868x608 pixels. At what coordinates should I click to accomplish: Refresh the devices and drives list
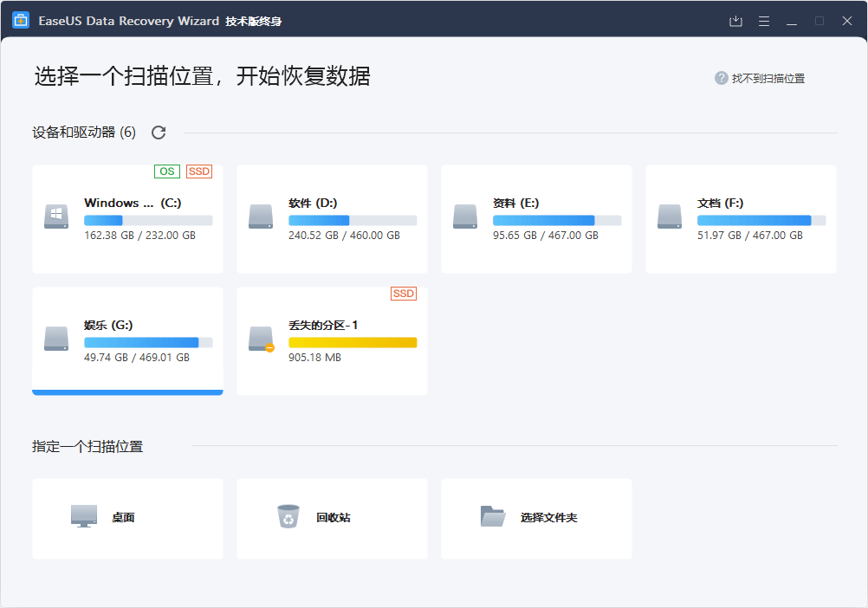pos(159,133)
